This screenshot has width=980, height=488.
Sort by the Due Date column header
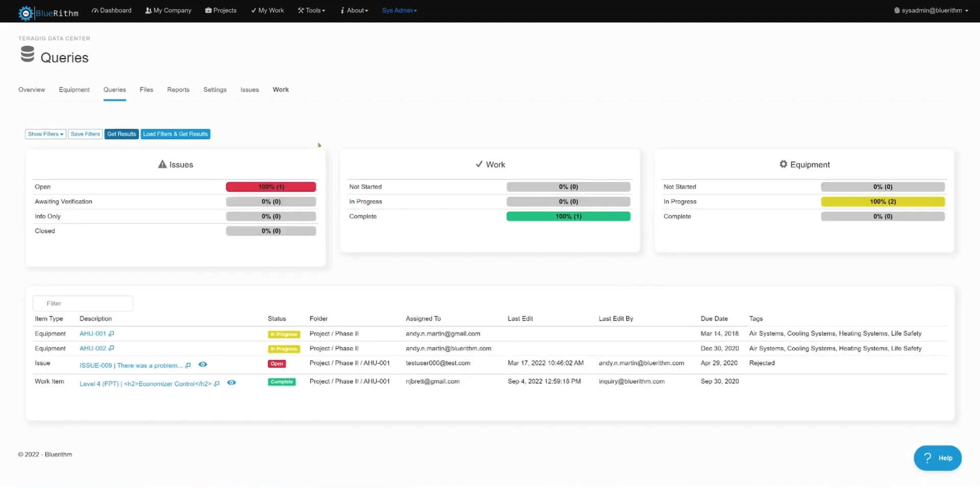tap(714, 319)
